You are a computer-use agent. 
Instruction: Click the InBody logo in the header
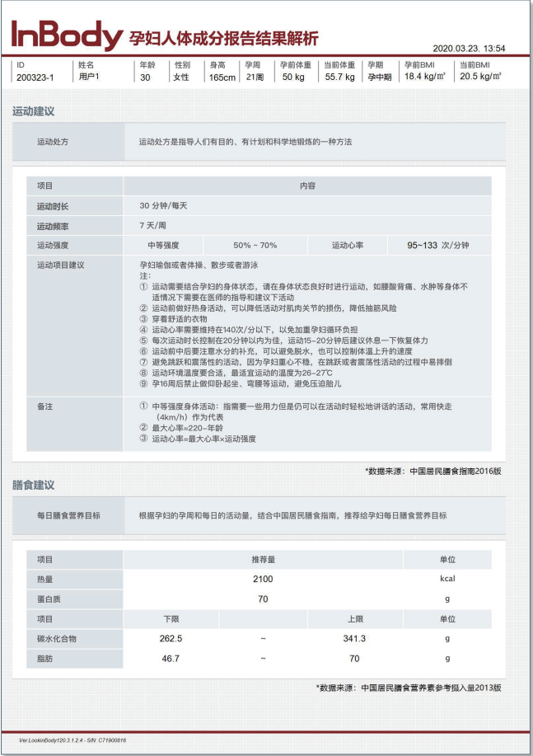click(67, 35)
